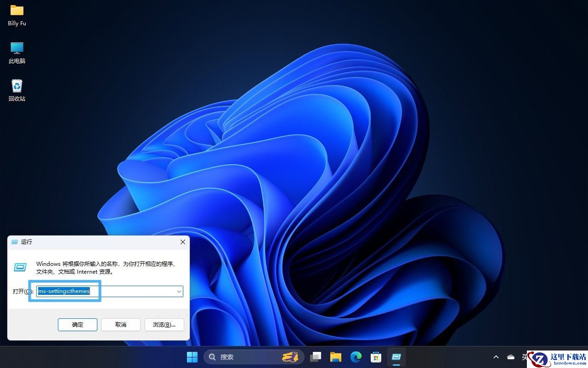Select the Run app taskbar icon
The width and height of the screenshot is (588, 368).
pos(396,356)
